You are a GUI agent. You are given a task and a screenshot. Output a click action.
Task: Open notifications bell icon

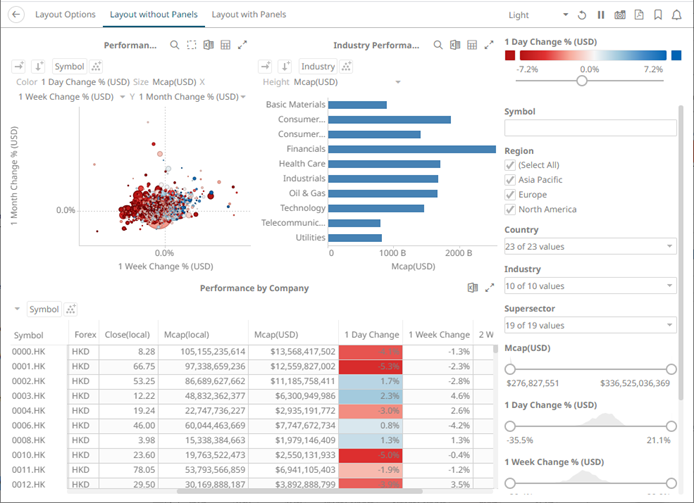click(x=677, y=15)
